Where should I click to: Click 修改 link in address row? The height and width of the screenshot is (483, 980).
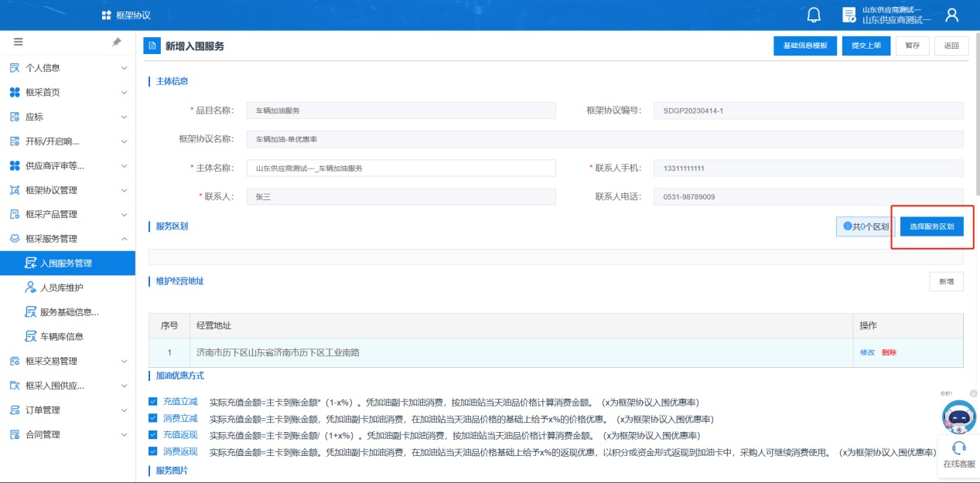(x=867, y=352)
